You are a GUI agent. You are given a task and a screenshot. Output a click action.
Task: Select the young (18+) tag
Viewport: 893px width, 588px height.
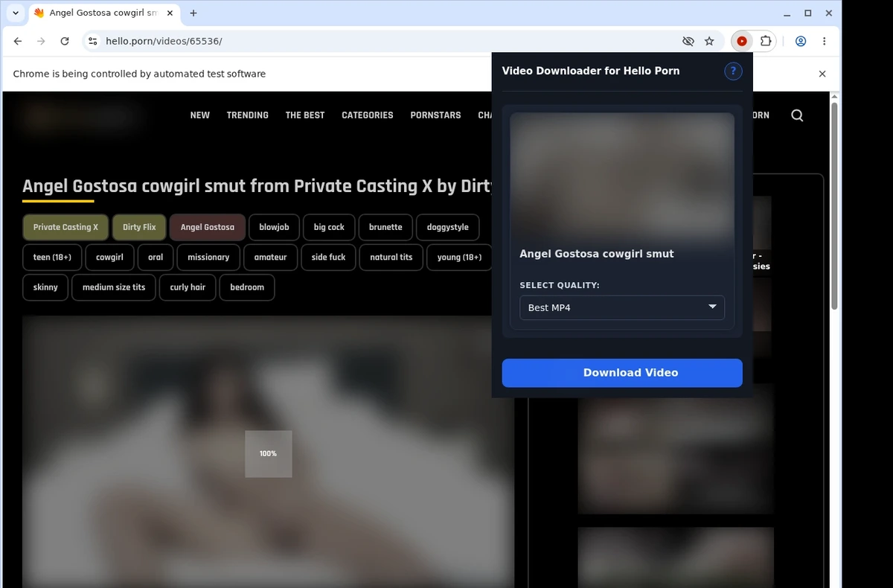point(459,257)
